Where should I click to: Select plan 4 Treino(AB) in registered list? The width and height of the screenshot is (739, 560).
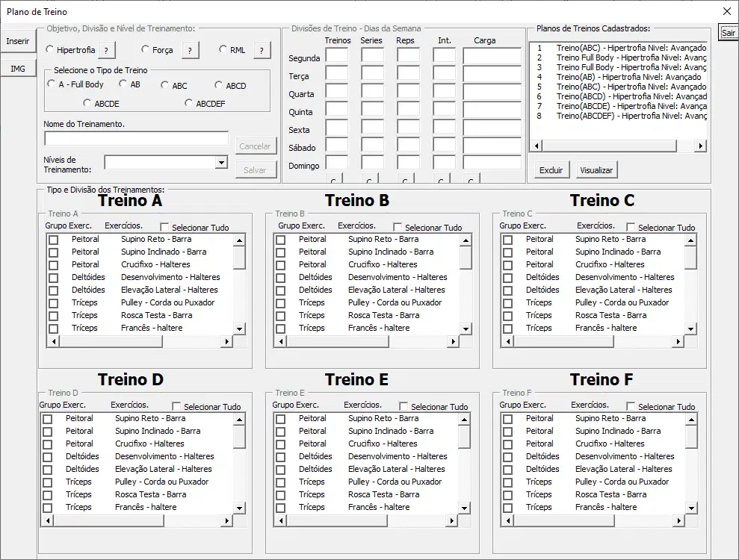click(x=618, y=77)
